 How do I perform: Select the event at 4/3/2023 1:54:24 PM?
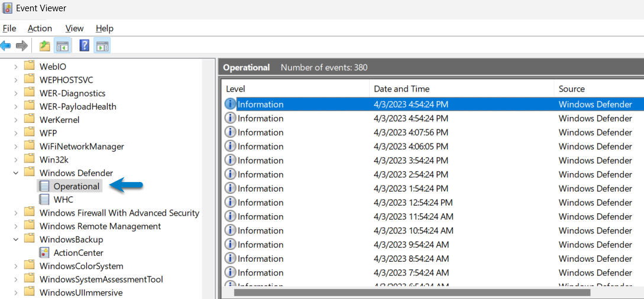click(x=433, y=188)
